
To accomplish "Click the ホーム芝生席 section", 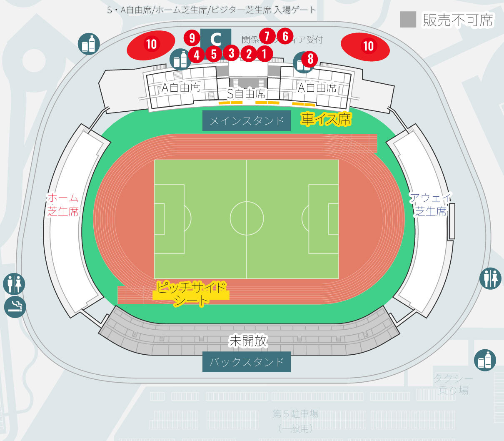I will (x=63, y=204).
